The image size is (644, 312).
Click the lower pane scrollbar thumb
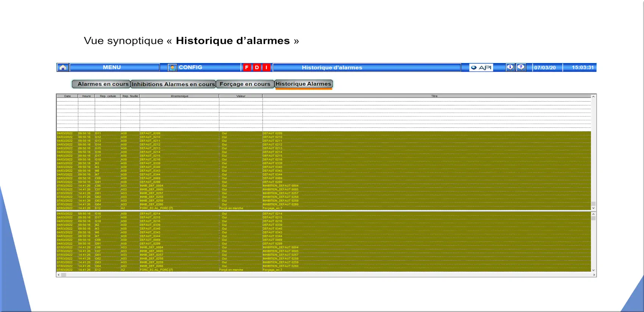tap(593, 218)
